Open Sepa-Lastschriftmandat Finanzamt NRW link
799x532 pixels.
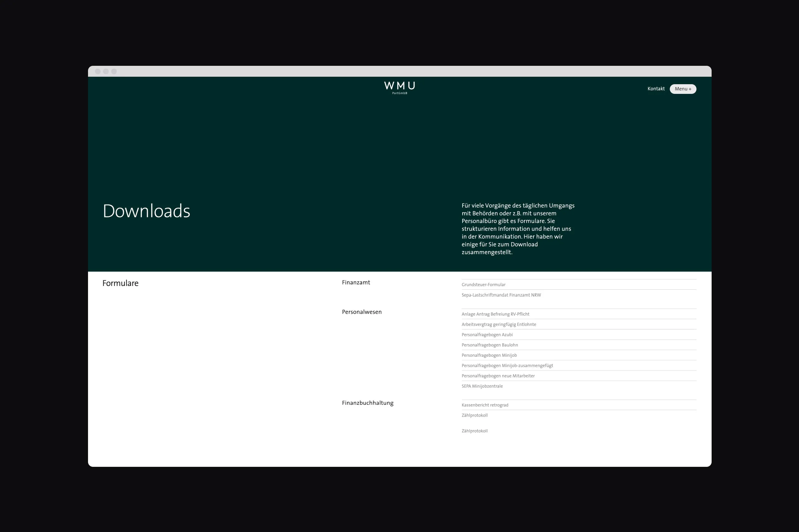click(x=501, y=295)
